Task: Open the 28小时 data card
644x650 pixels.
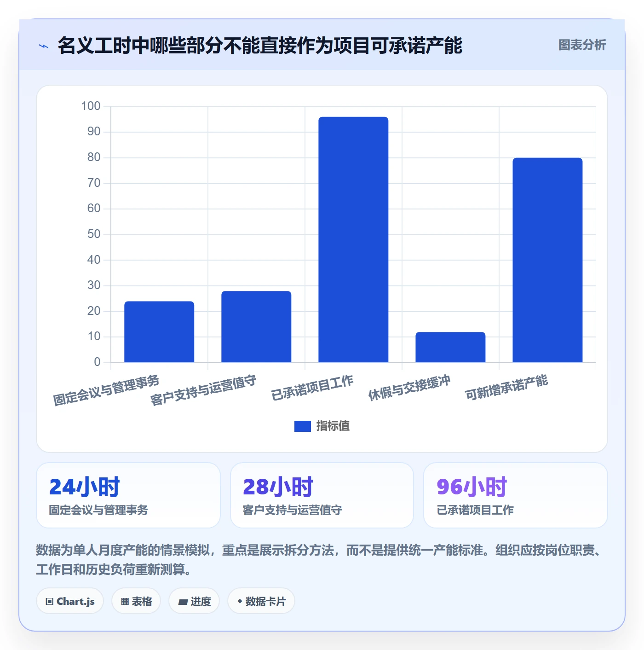Action: pos(322,495)
